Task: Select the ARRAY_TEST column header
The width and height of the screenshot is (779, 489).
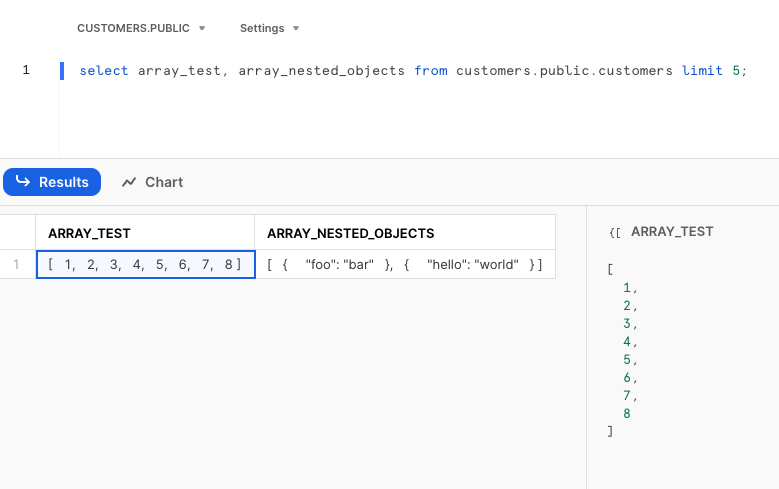Action: [x=145, y=233]
